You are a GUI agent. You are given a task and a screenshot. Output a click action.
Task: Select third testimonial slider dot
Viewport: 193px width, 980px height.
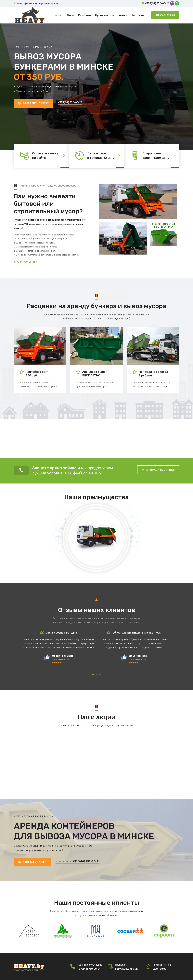pos(100,675)
